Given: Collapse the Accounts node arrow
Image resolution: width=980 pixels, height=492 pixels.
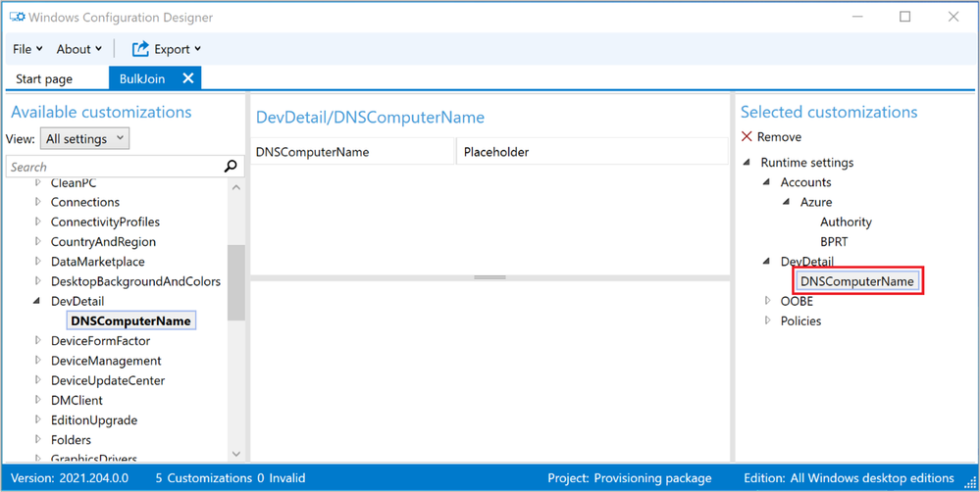Looking at the screenshot, I should 767,182.
